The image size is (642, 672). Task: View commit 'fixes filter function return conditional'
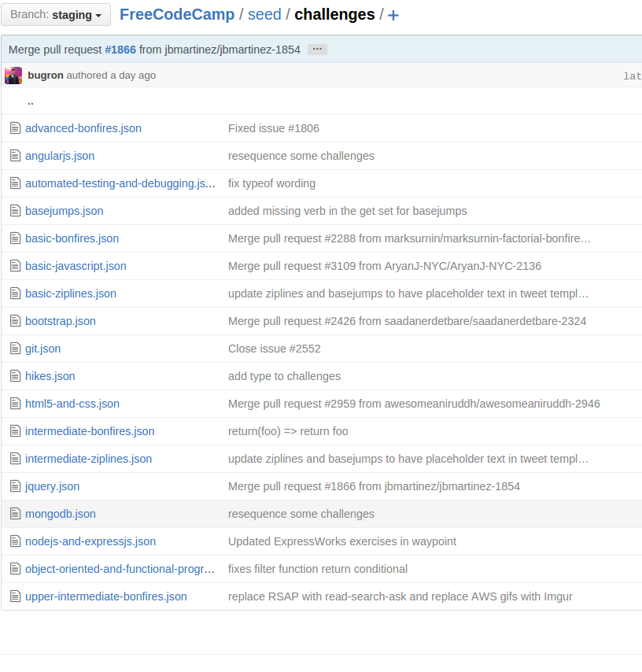tap(318, 569)
